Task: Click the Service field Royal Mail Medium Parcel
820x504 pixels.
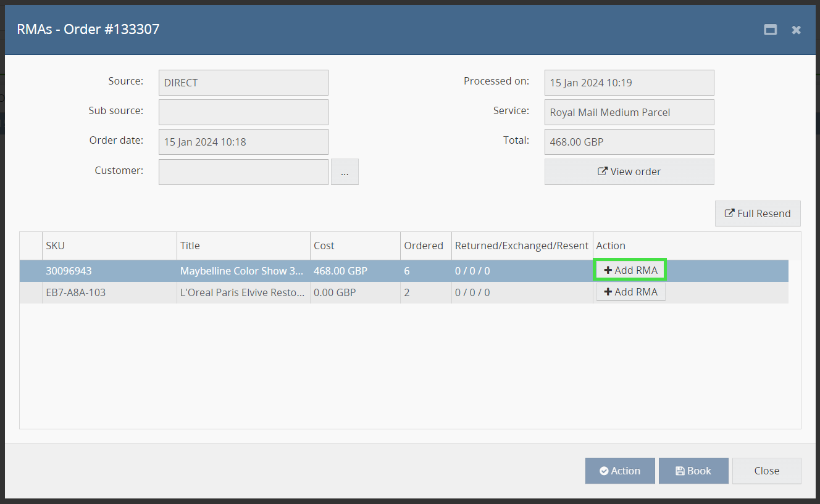Action: click(x=629, y=112)
